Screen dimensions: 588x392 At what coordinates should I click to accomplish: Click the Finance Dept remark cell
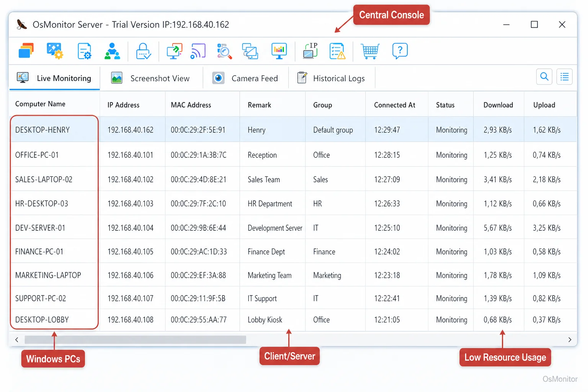tap(266, 252)
